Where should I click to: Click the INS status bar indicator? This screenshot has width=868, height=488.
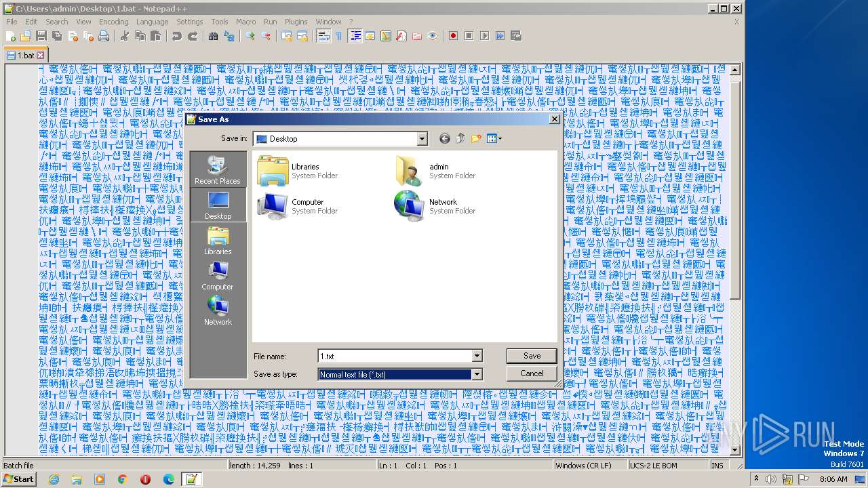[x=717, y=466]
